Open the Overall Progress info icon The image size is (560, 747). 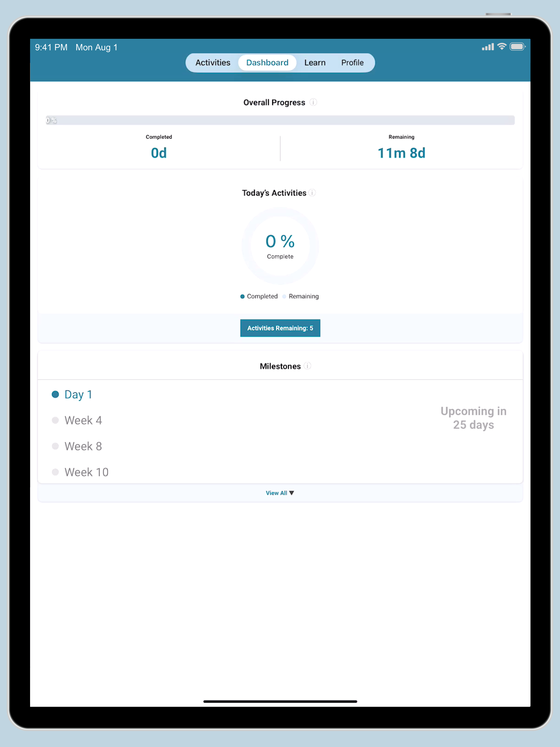[313, 102]
